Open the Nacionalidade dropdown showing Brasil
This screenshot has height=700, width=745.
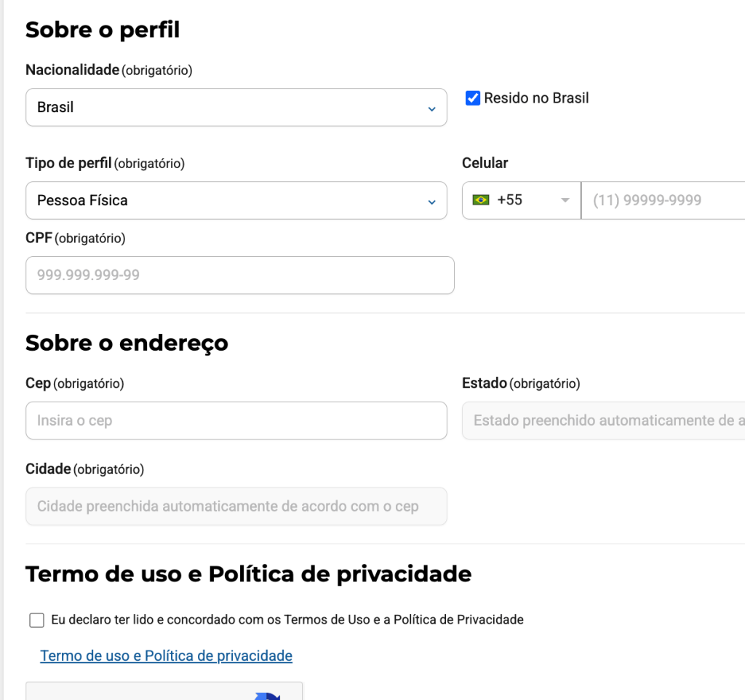[236, 107]
